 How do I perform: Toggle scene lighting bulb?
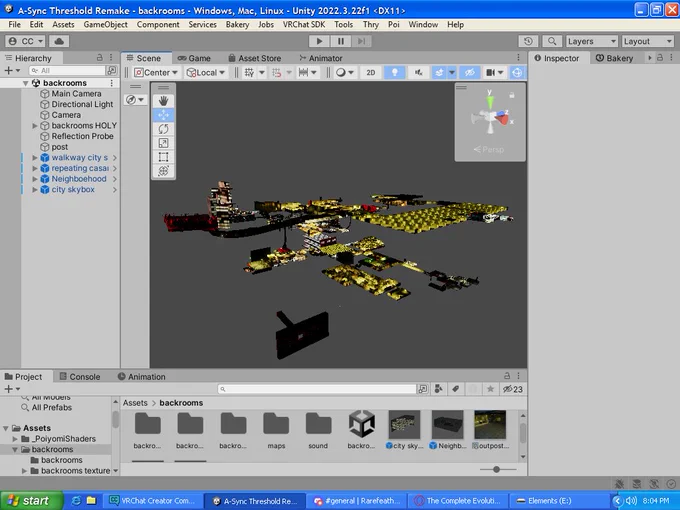click(395, 72)
